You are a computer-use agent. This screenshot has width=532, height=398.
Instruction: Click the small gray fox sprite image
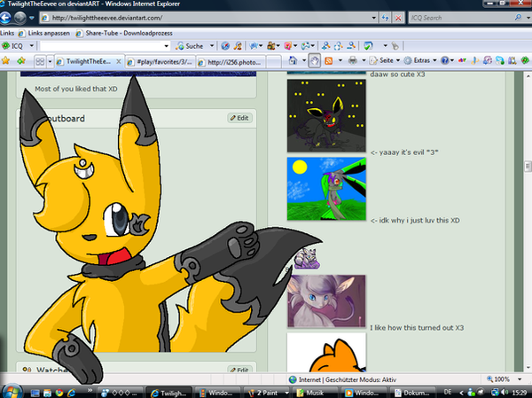[307, 259]
